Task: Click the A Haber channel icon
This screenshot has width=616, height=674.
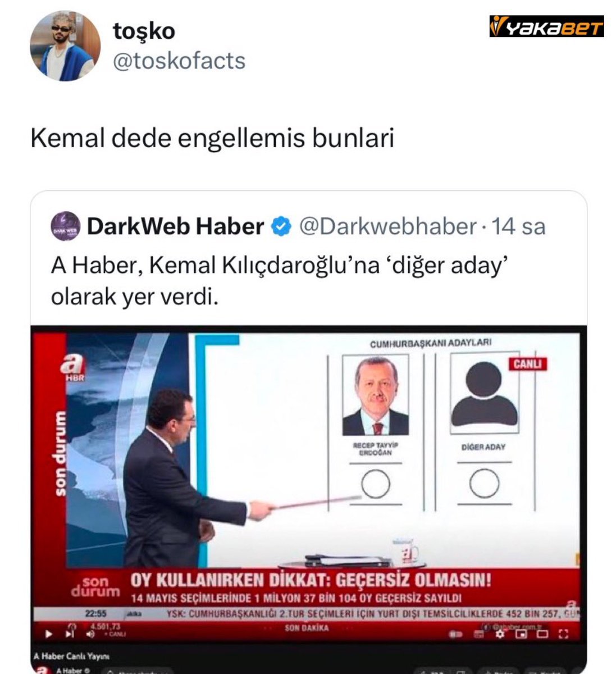Action: (42, 670)
